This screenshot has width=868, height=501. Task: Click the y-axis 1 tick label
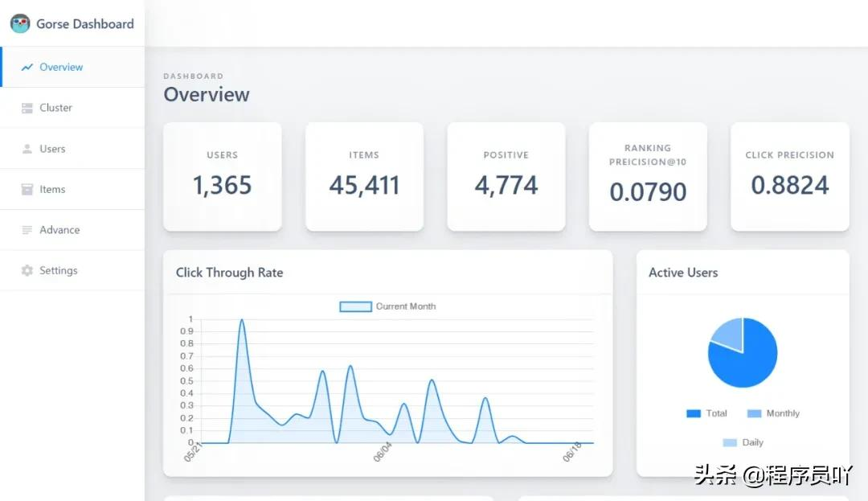[190, 319]
